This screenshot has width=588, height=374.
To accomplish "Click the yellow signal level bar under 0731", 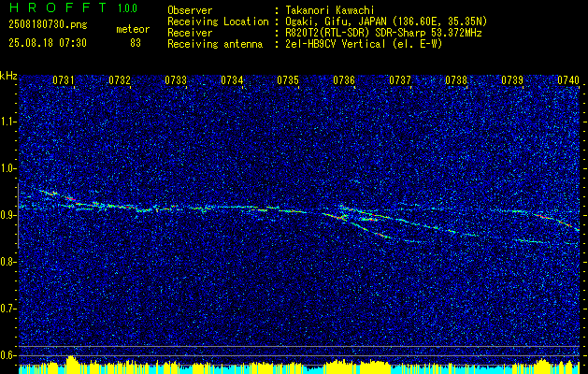I will tap(71, 364).
